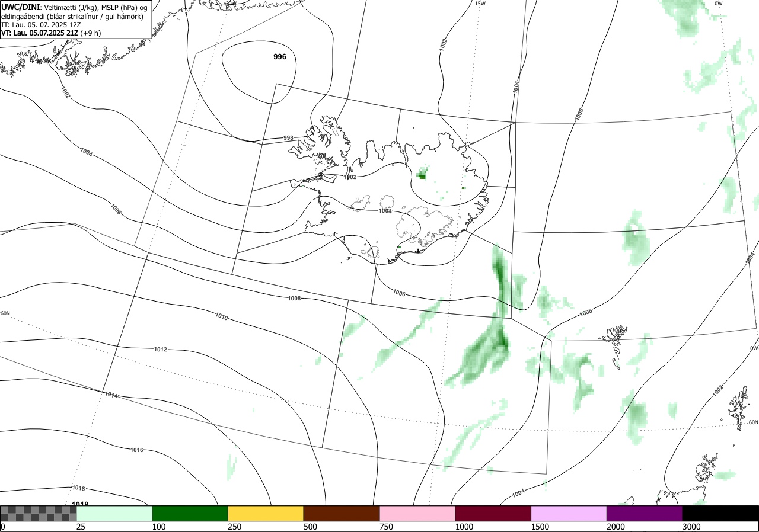
Task: Click the "1012" isobar label
Action: click(x=160, y=349)
